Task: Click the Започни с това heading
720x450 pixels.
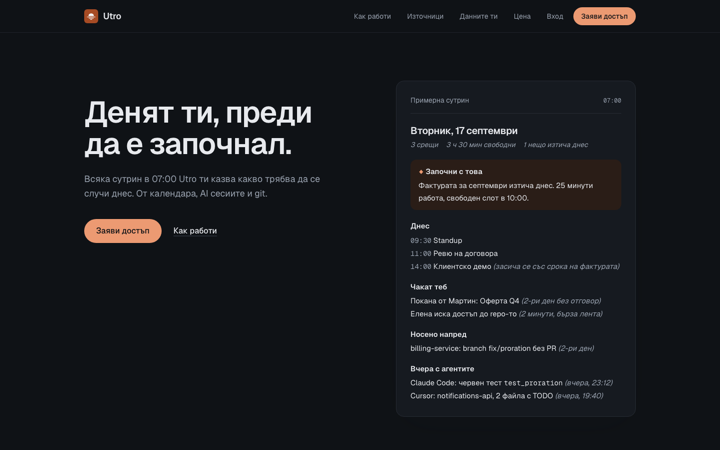Action: point(454,171)
